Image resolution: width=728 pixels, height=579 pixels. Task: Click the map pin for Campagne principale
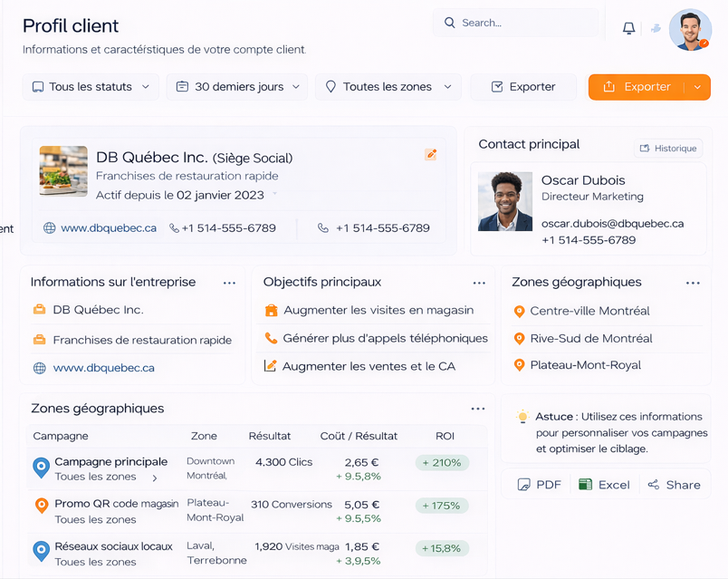41,468
